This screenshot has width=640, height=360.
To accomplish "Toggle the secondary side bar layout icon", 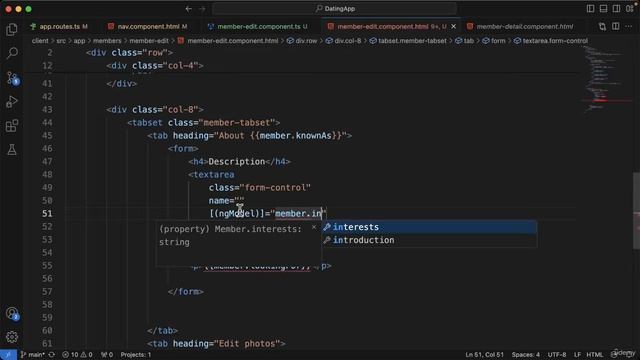I will [616, 9].
